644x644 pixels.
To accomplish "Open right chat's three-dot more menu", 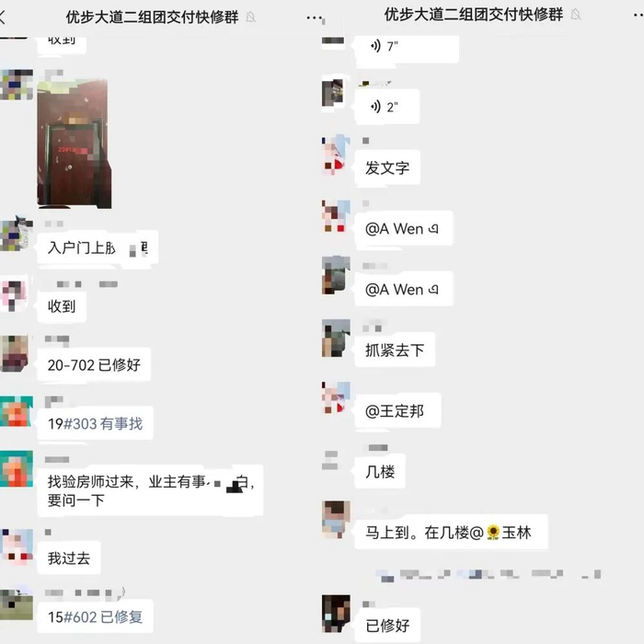I will [638, 16].
